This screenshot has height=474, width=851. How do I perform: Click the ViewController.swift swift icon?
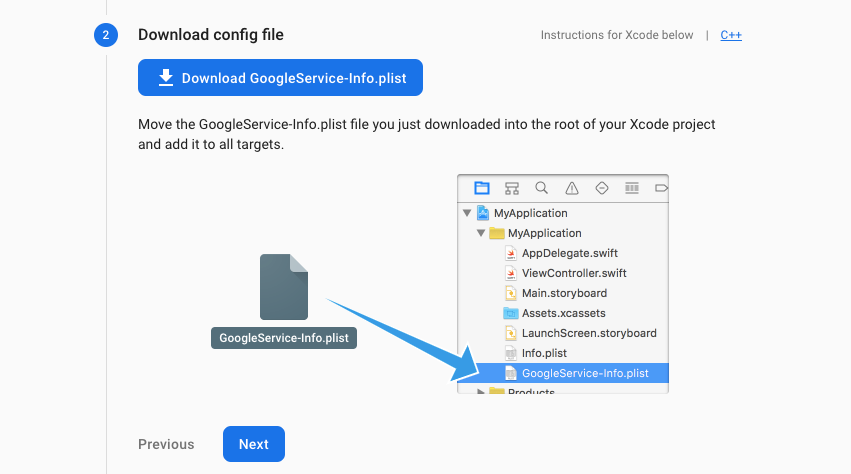pyautogui.click(x=511, y=273)
